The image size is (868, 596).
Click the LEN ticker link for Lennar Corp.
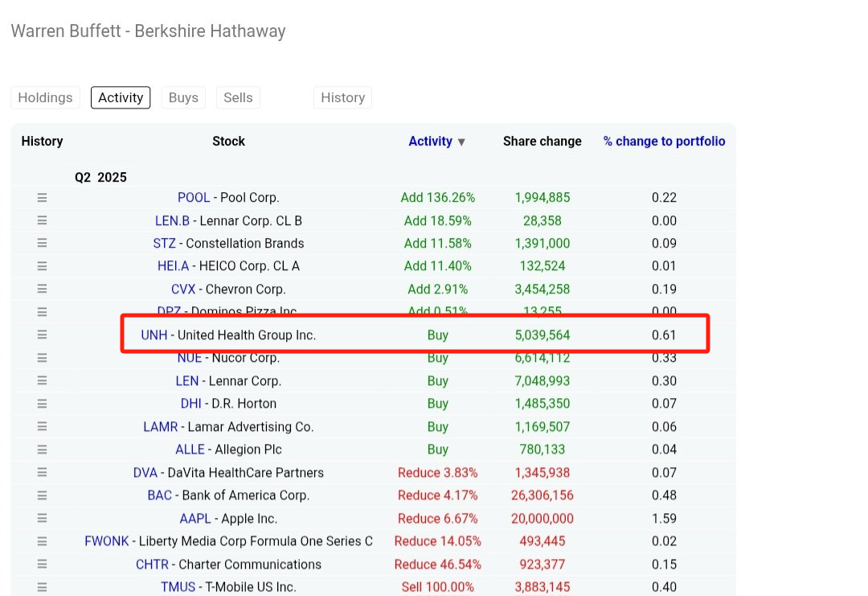click(x=187, y=381)
